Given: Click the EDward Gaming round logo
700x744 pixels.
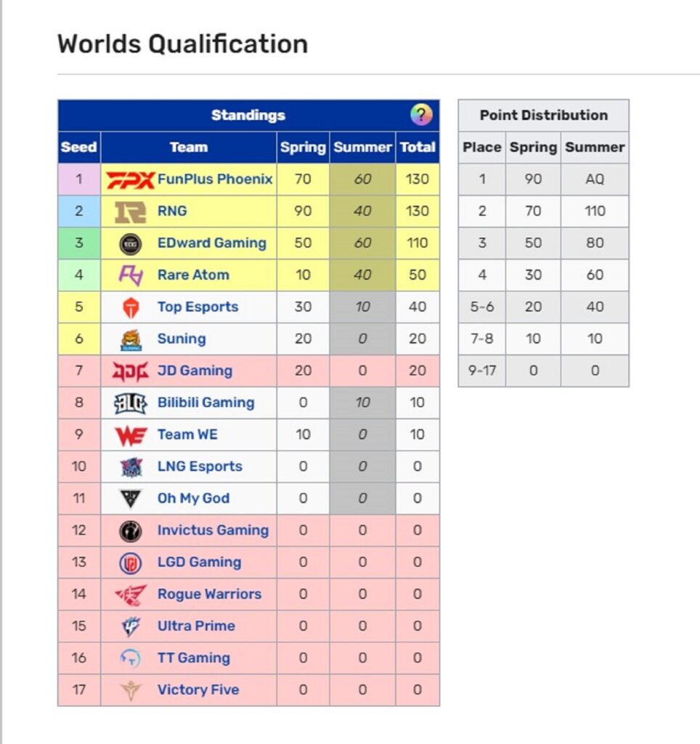Looking at the screenshot, I should click(x=131, y=244).
